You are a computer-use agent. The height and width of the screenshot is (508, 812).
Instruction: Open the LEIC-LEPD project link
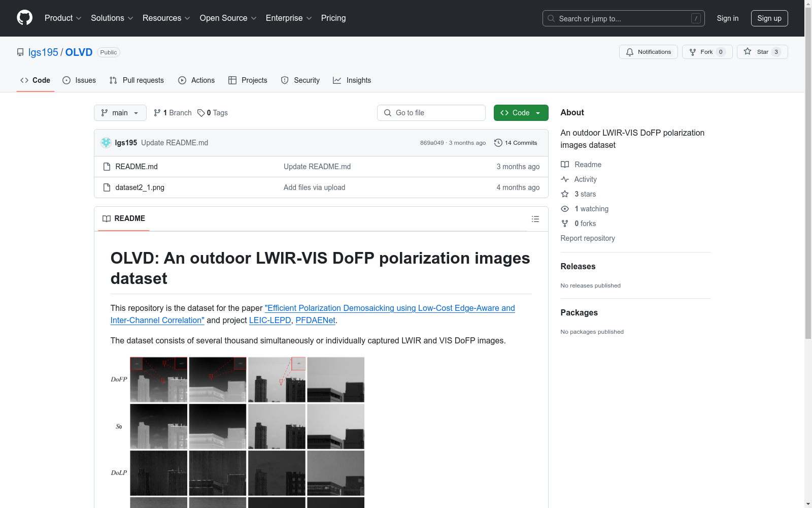click(x=270, y=321)
